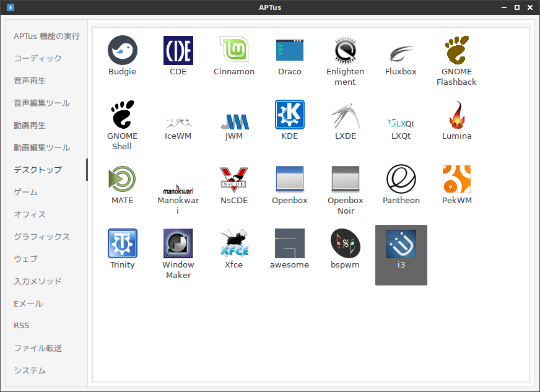The height and width of the screenshot is (392, 540).
Task: Close the APTus window
Action: click(530, 7)
